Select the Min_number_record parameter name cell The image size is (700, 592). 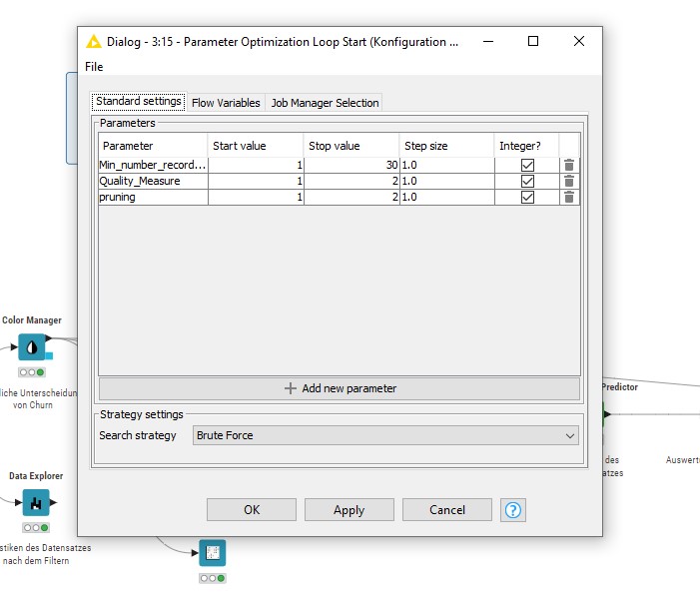[x=153, y=165]
